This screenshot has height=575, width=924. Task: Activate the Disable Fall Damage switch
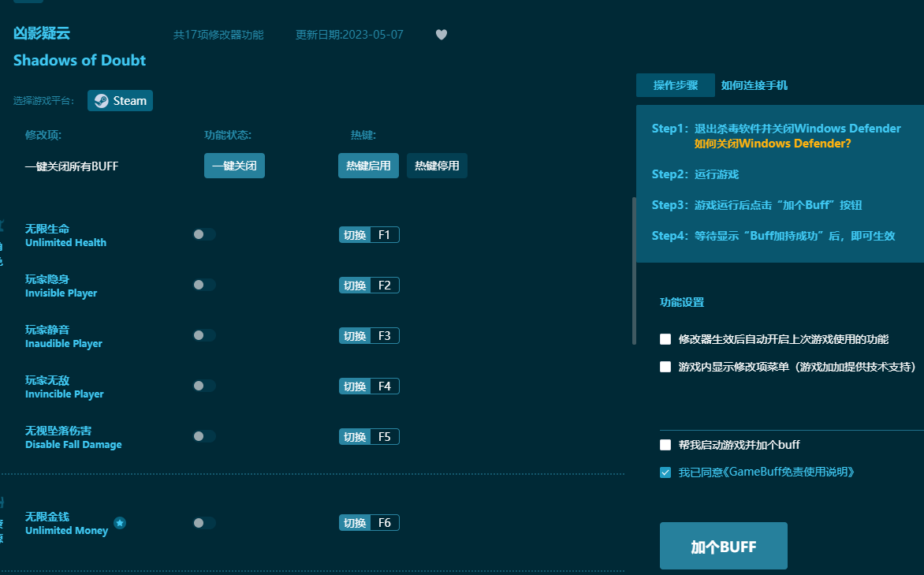203,436
